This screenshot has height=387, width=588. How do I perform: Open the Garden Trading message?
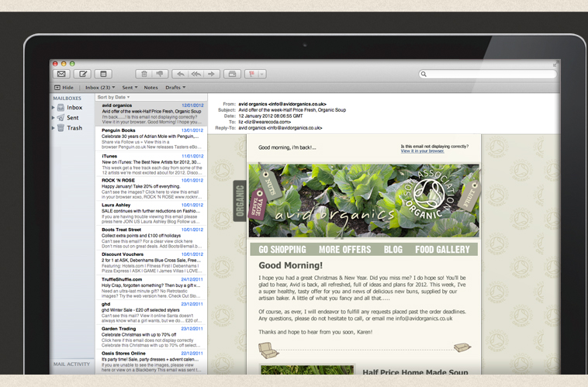coord(151,337)
